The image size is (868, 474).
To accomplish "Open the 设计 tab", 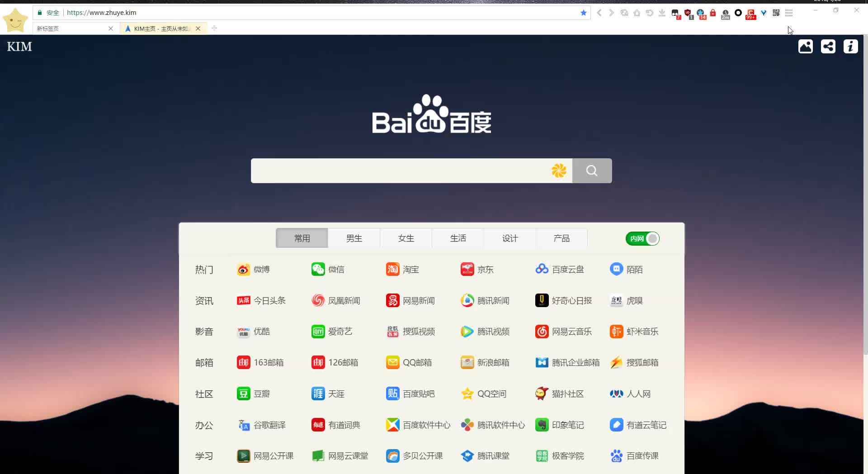I will [x=510, y=238].
